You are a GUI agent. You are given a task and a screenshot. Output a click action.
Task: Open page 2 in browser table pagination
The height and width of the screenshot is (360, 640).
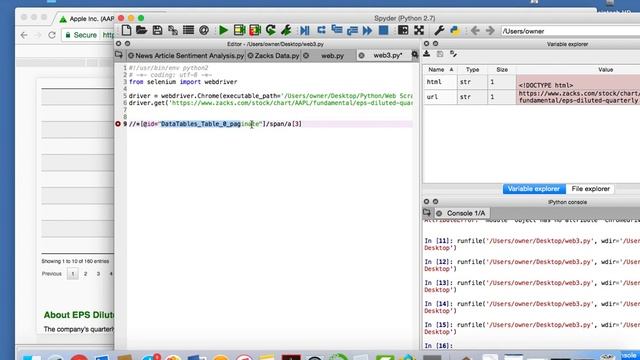85,274
